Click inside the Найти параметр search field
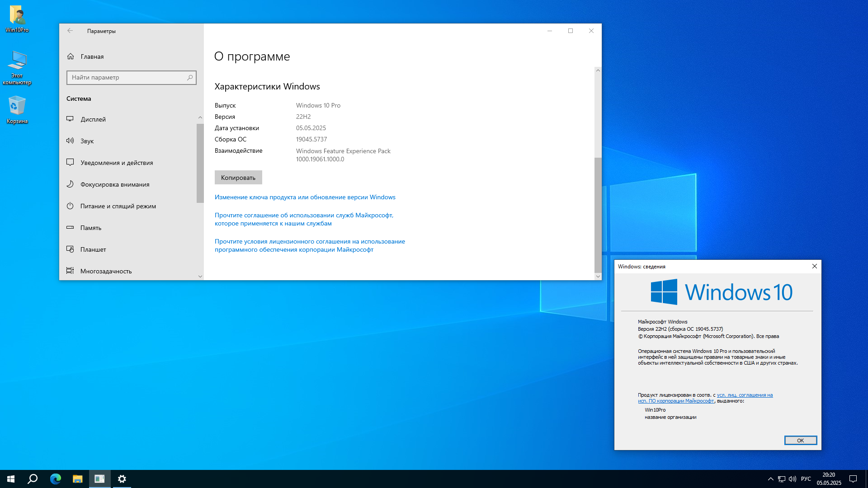Viewport: 868px width, 488px height. 131,77
